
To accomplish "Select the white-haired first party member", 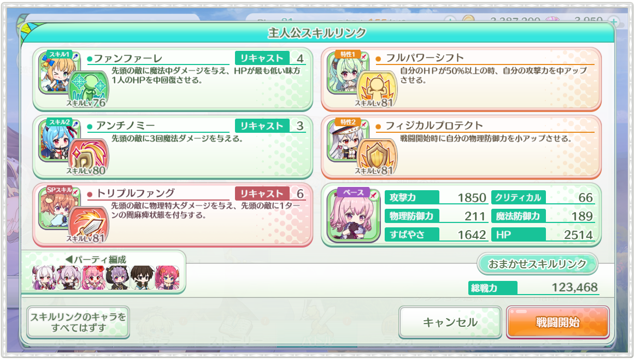I will click(x=44, y=277).
